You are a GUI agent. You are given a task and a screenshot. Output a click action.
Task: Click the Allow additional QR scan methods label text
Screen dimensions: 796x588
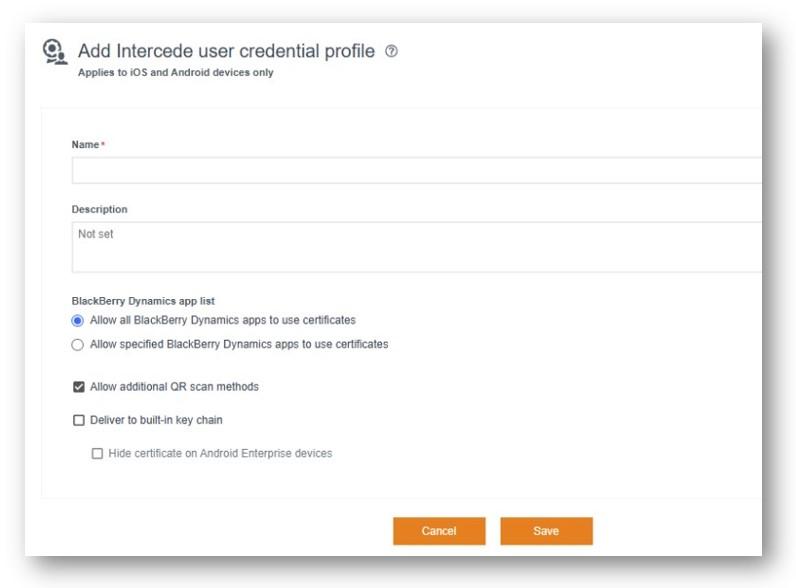click(174, 387)
